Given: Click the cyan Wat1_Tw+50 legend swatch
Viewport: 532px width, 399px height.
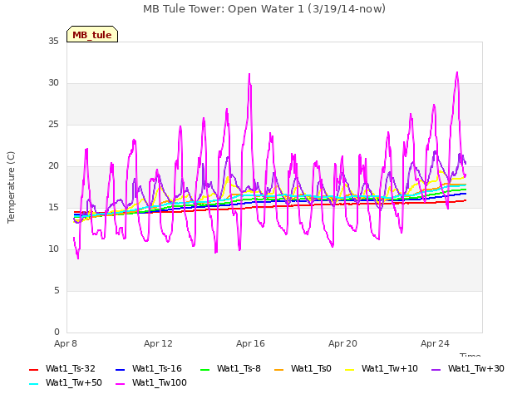Looking at the screenshot, I should pos(33,384).
